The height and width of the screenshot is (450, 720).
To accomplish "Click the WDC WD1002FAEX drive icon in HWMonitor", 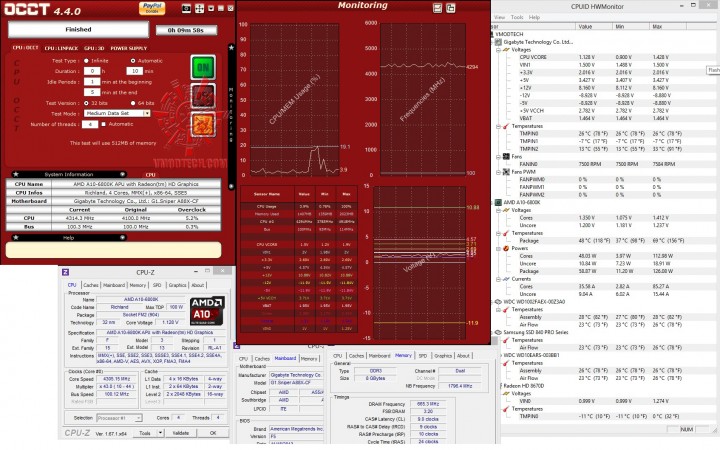I will pyautogui.click(x=498, y=302).
